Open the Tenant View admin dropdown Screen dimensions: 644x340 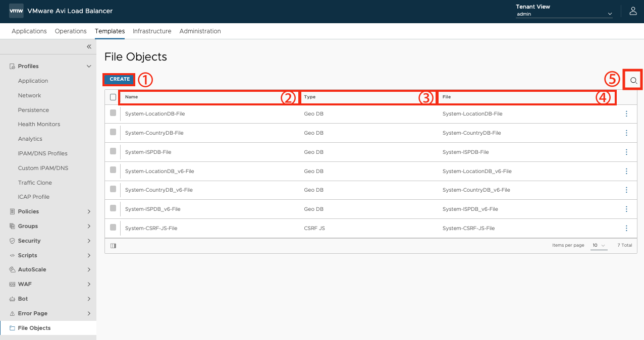tap(564, 14)
